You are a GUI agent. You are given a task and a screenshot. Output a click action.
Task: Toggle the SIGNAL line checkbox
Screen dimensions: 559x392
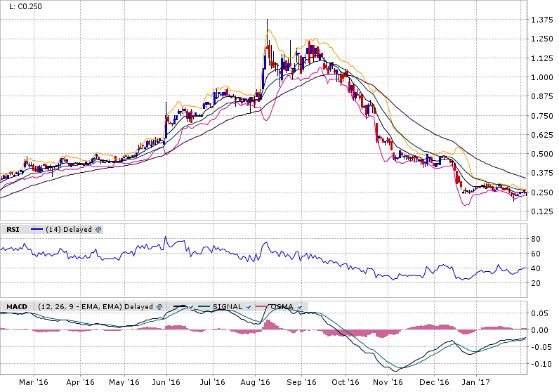pyautogui.click(x=249, y=306)
